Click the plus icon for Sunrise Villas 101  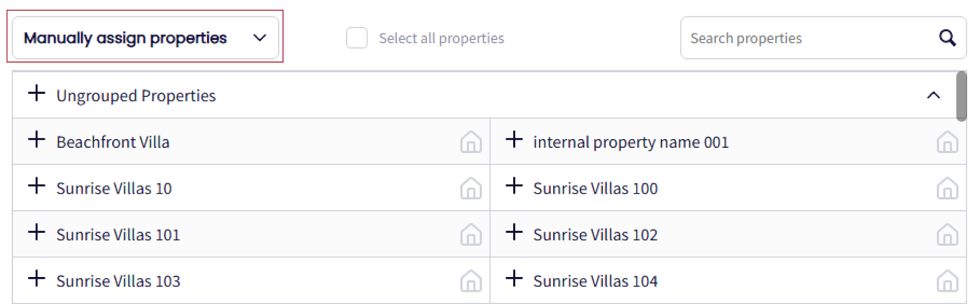pyautogui.click(x=37, y=232)
